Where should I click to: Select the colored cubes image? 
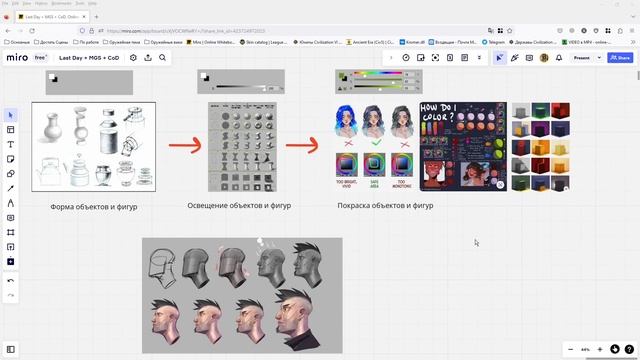541,147
